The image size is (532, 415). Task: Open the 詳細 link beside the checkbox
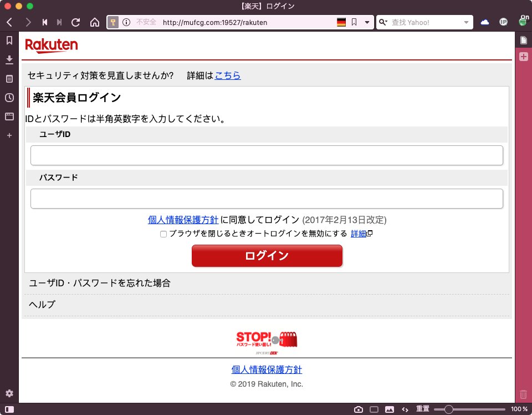coord(359,234)
